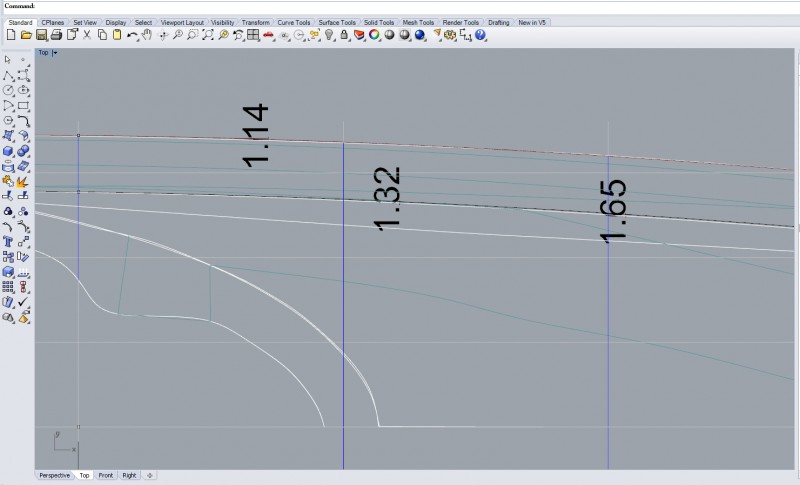The height and width of the screenshot is (485, 800).
Task: Select the Mesh Tools tab
Action: point(418,22)
